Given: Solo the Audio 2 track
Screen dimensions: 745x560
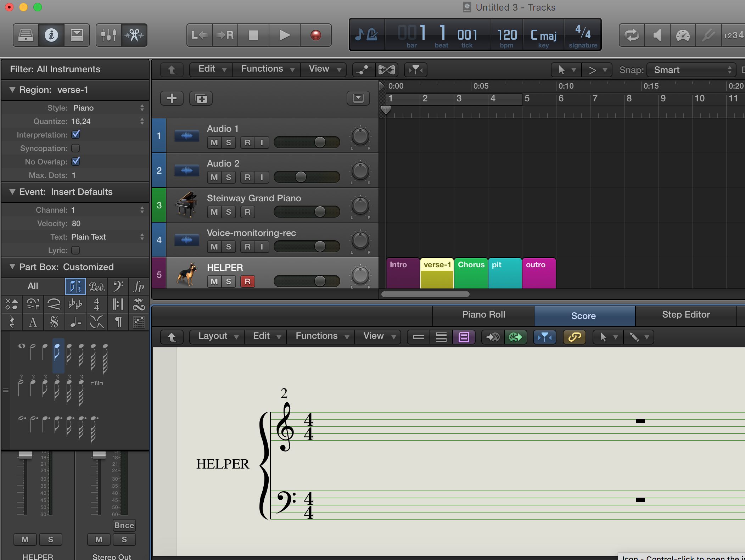Looking at the screenshot, I should 229,177.
